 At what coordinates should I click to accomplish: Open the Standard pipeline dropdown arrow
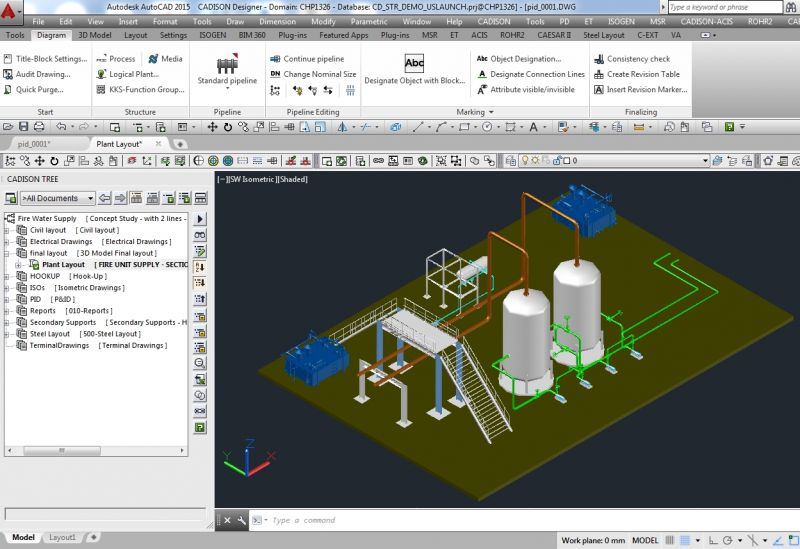point(228,89)
